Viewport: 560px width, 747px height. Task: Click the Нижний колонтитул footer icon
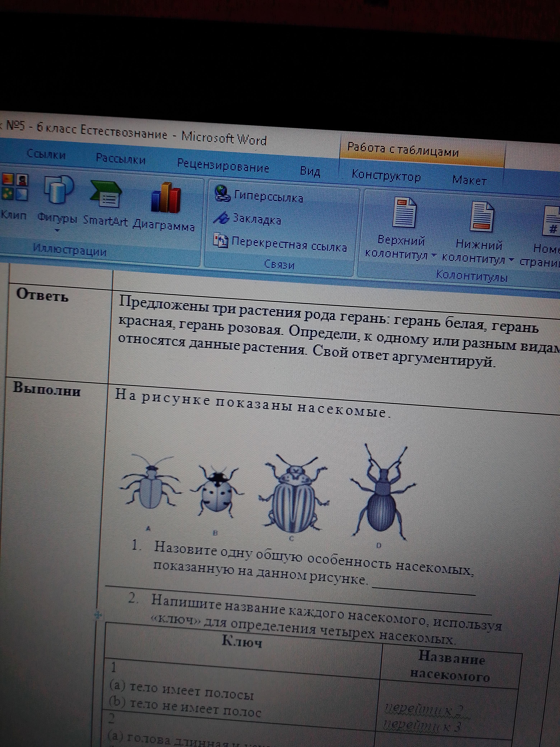pyautogui.click(x=482, y=217)
